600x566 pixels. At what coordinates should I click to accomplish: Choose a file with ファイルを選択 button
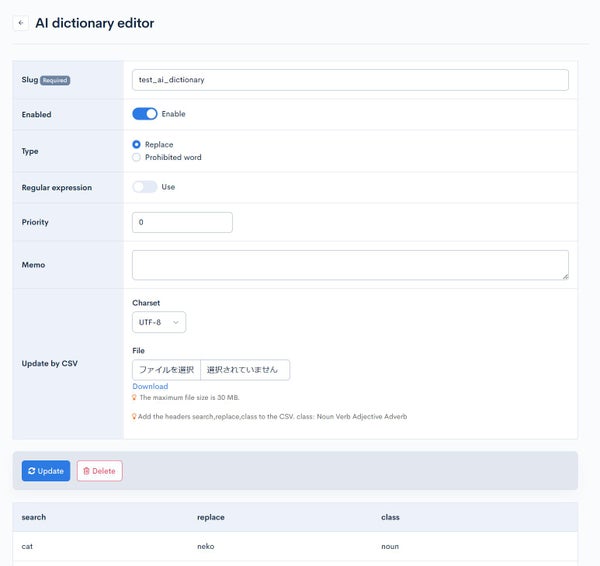click(x=166, y=370)
